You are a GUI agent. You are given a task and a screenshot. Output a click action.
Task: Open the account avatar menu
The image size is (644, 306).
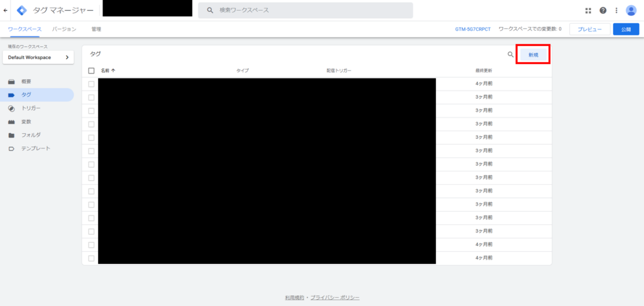[631, 10]
